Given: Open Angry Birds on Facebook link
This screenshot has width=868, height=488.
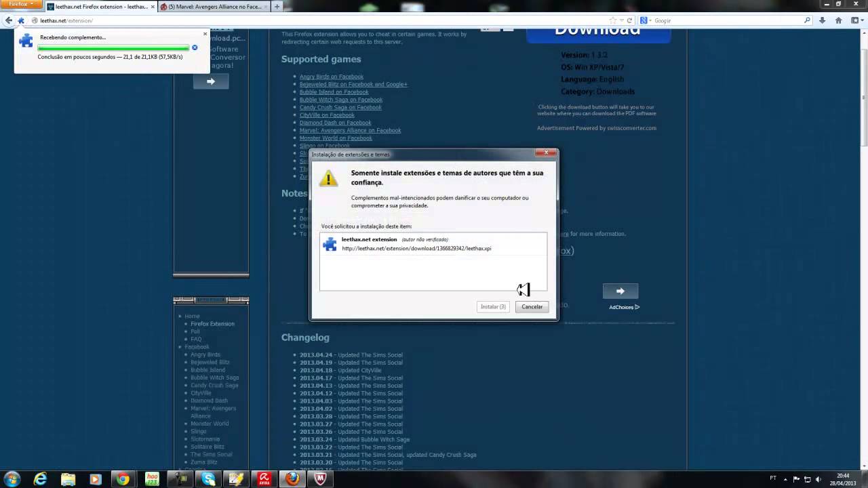Looking at the screenshot, I should pos(332,77).
